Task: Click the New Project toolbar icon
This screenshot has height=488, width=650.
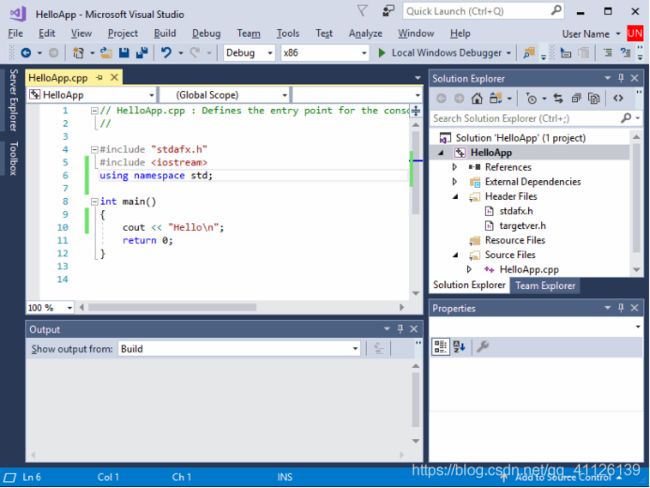Action: click(x=78, y=53)
